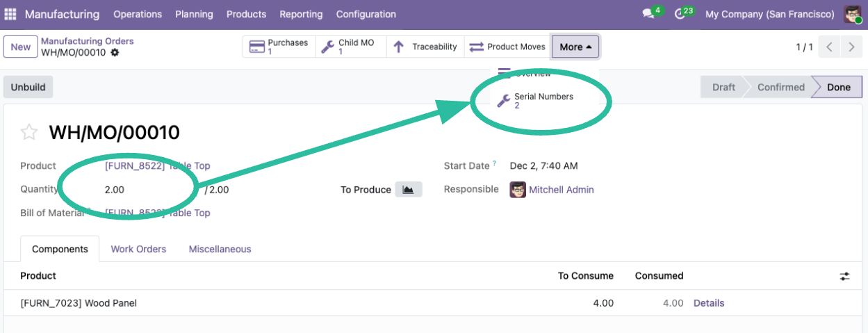This screenshot has width=868, height=333.
Task: Open the Products menu
Action: click(247, 14)
